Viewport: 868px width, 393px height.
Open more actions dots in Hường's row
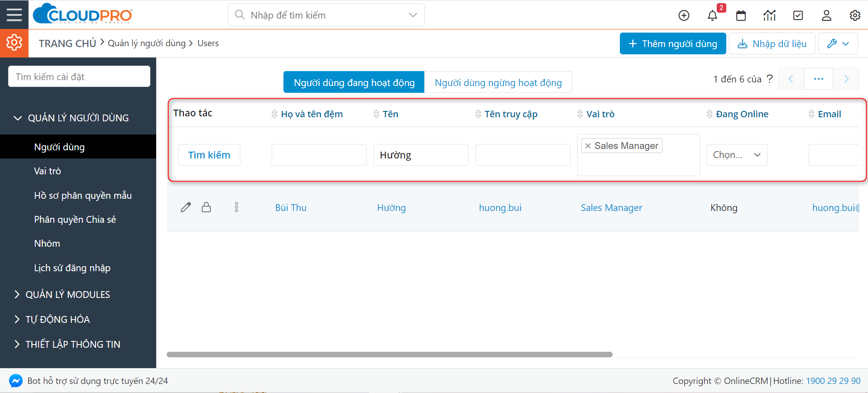pyautogui.click(x=236, y=207)
